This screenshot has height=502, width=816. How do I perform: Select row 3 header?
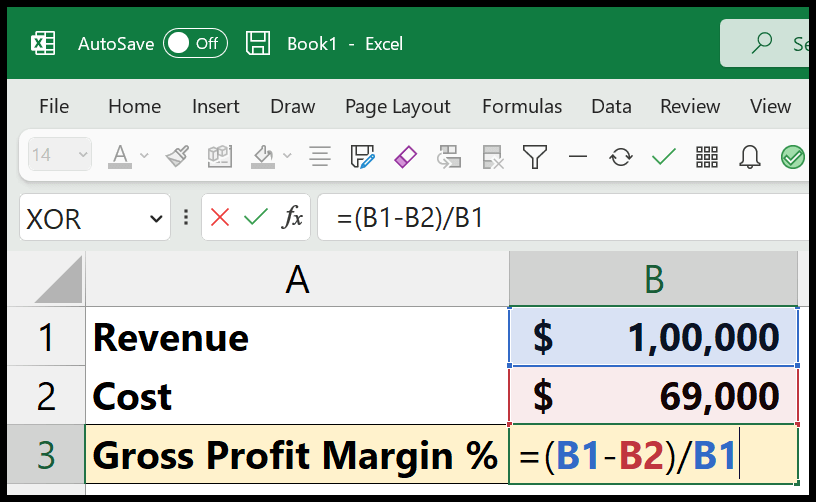click(46, 454)
